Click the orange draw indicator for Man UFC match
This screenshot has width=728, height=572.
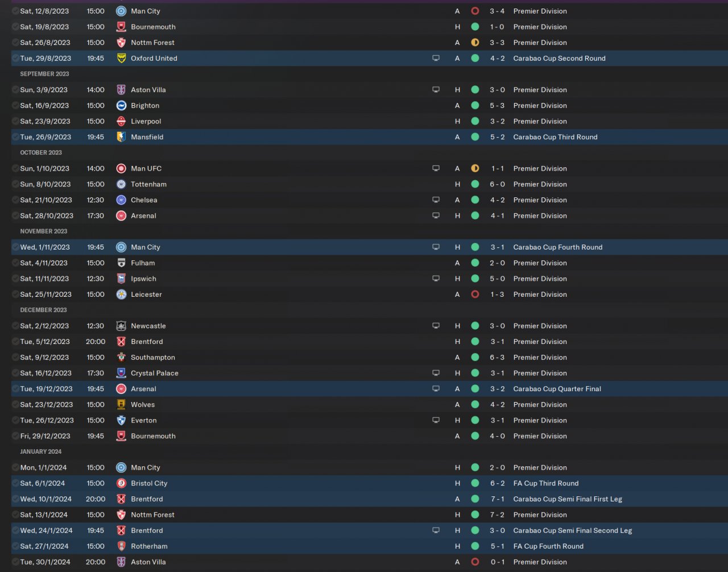(x=475, y=168)
